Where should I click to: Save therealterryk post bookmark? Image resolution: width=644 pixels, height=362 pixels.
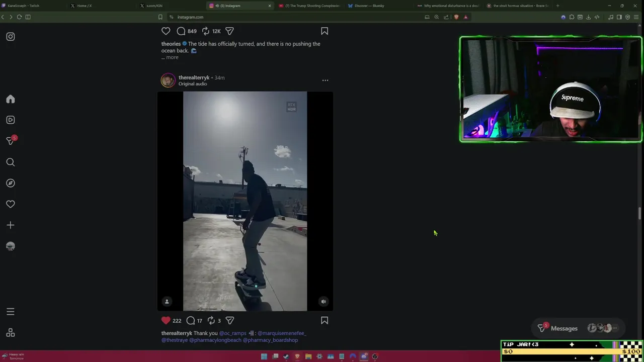[325, 320]
